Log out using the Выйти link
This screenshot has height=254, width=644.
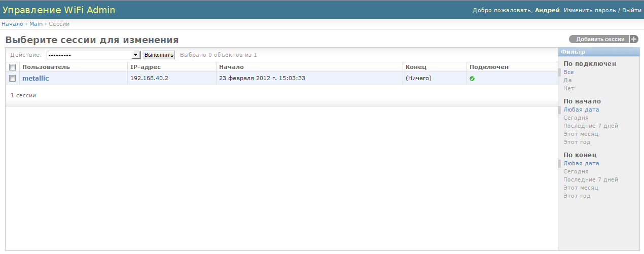[x=632, y=10]
